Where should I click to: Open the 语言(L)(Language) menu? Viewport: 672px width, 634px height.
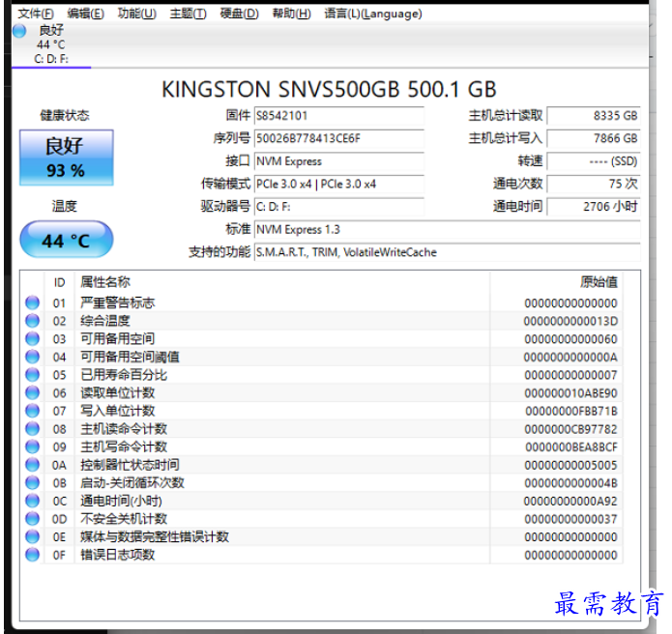(x=373, y=14)
